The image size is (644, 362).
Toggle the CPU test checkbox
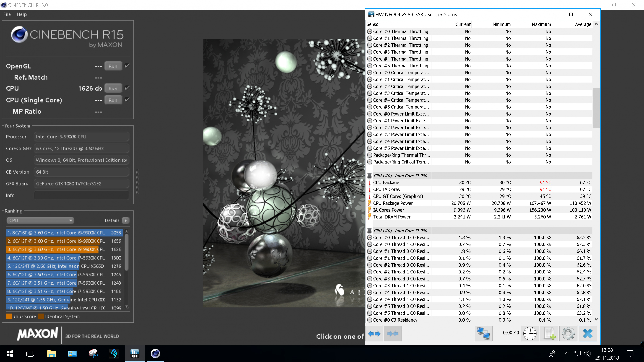pyautogui.click(x=127, y=88)
